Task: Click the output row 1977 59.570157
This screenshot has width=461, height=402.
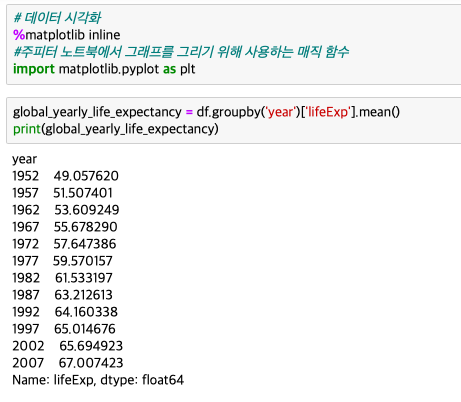Action: click(x=63, y=261)
